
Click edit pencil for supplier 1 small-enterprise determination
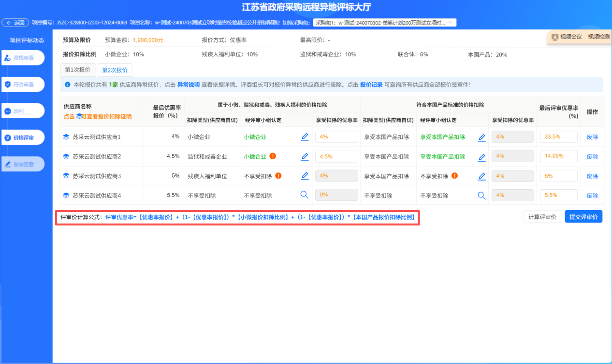point(305,137)
